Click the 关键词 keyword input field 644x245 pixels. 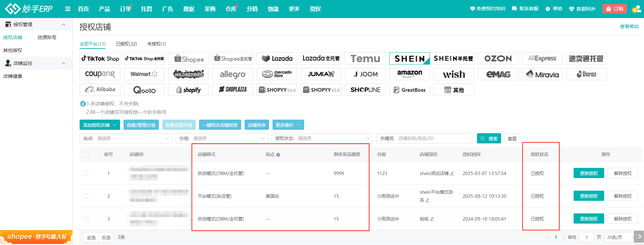point(434,138)
